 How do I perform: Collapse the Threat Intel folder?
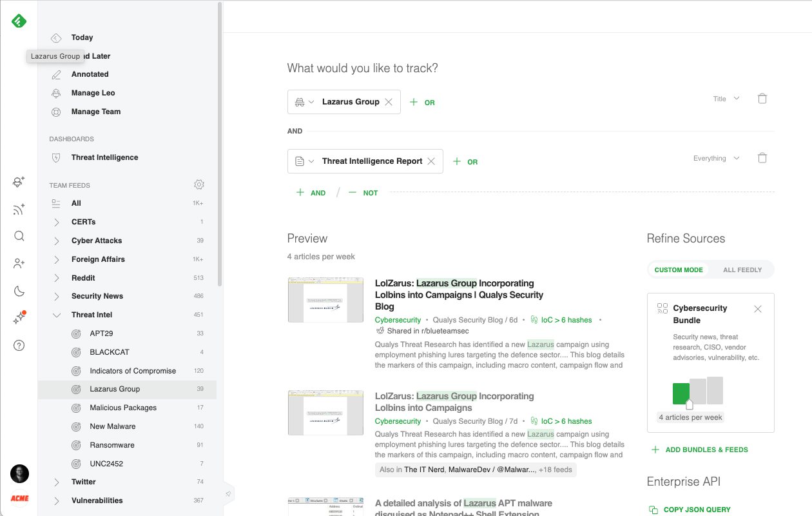coord(57,315)
